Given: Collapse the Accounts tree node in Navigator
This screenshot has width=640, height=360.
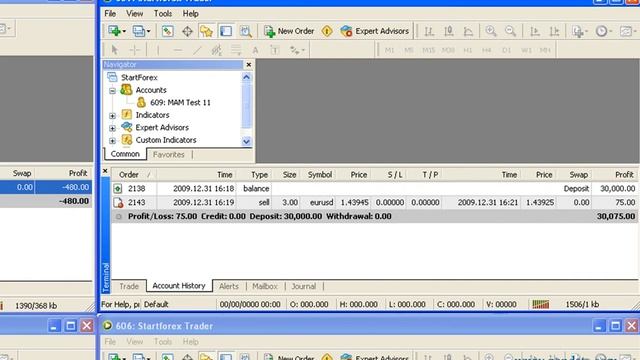Looking at the screenshot, I should pyautogui.click(x=112, y=91).
